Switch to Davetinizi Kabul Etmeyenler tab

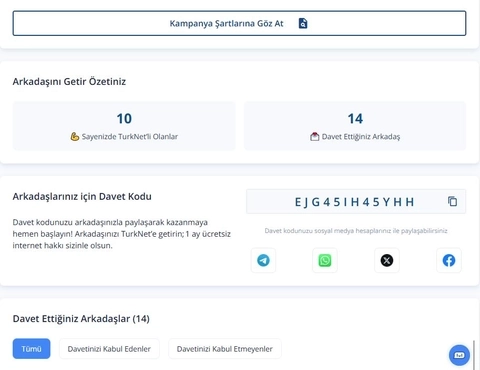225,349
